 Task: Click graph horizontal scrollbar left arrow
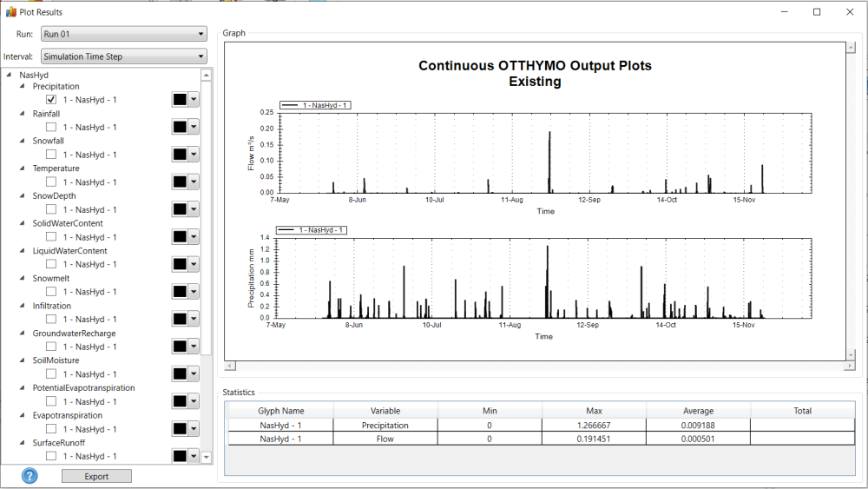(x=230, y=366)
